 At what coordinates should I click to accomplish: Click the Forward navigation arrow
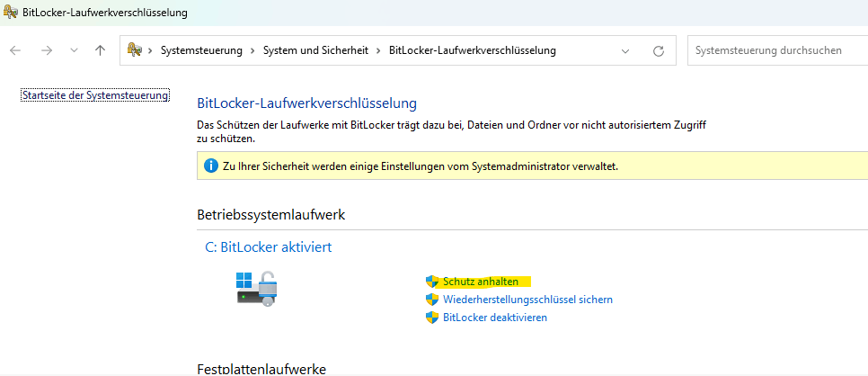(x=47, y=50)
